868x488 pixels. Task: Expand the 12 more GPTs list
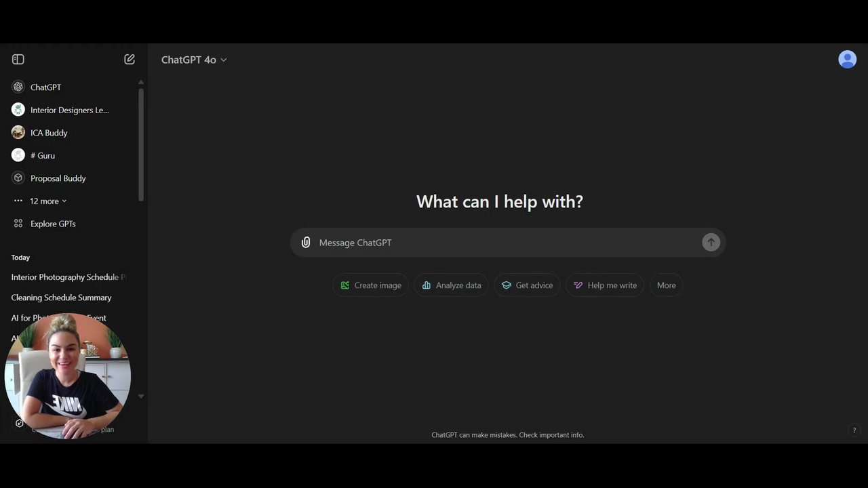pyautogui.click(x=48, y=201)
